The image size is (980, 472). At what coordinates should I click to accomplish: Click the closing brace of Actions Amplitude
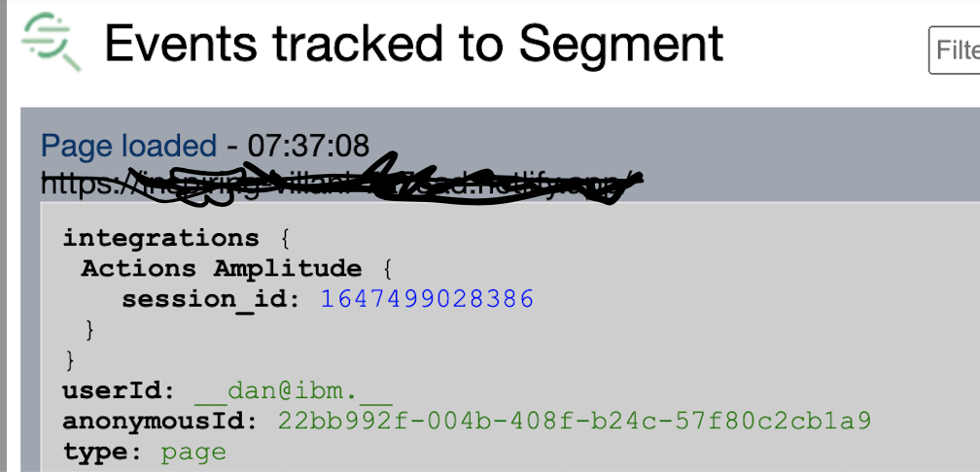tap(88, 329)
